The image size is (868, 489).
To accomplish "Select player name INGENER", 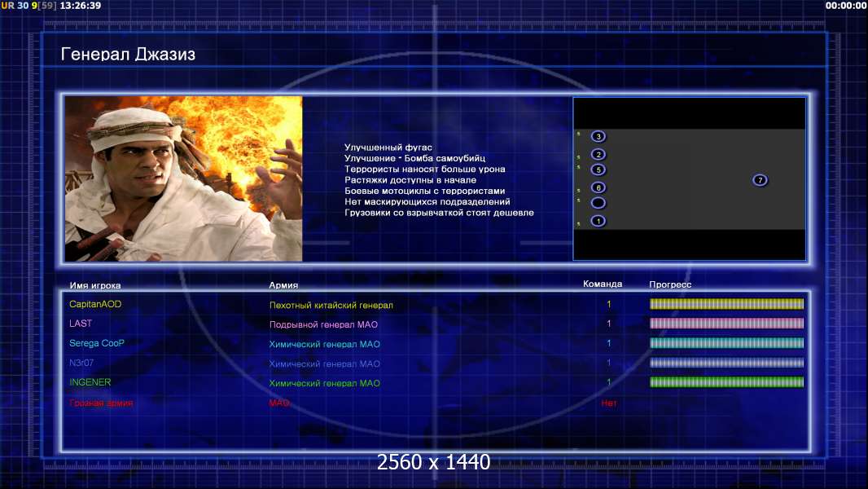I will (x=90, y=382).
